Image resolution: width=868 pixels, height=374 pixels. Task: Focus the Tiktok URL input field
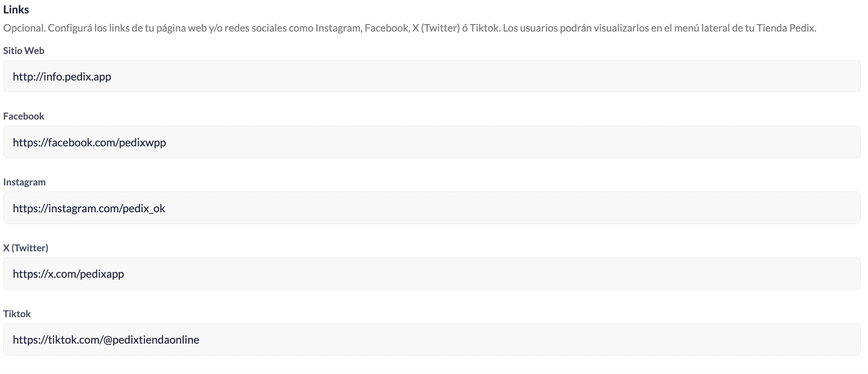(432, 340)
